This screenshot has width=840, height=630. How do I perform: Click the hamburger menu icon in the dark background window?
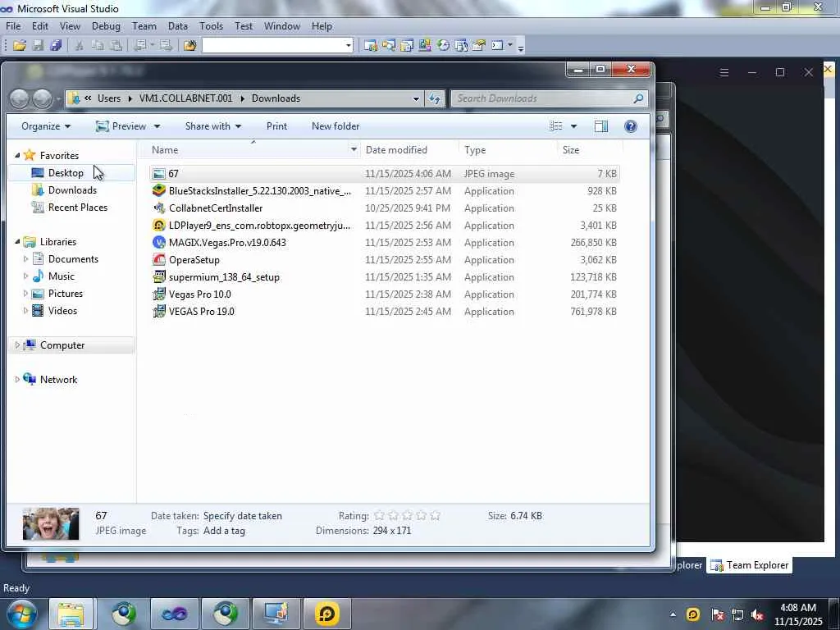pyautogui.click(x=724, y=72)
